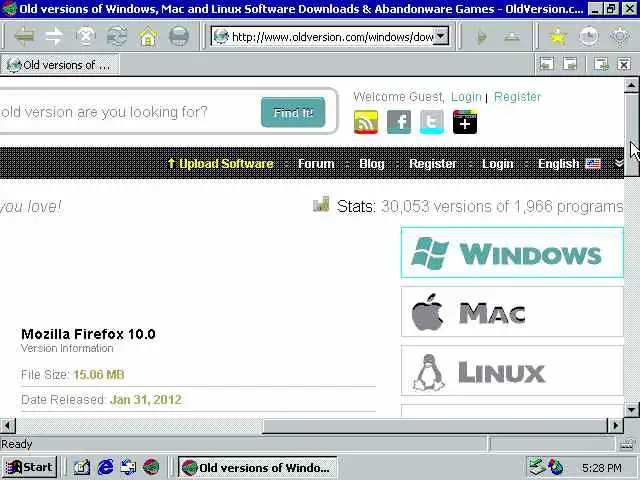Open the English language selector
This screenshot has width=640, height=480.
coord(569,164)
